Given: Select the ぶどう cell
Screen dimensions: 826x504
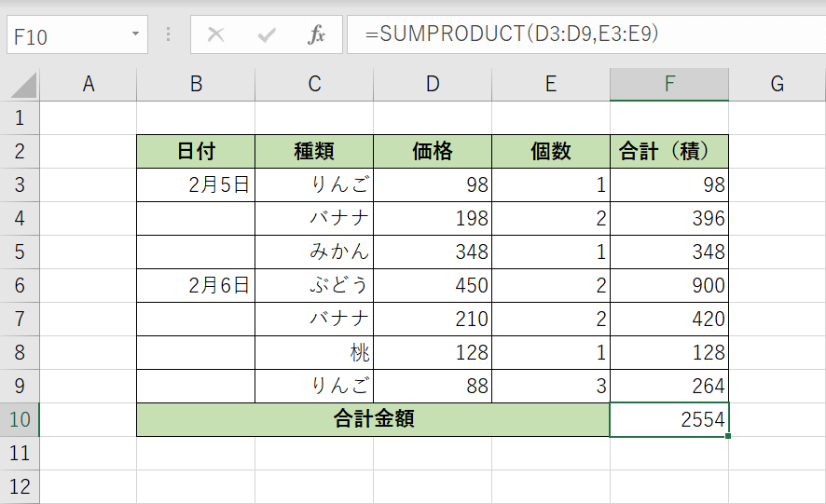Looking at the screenshot, I should [314, 286].
